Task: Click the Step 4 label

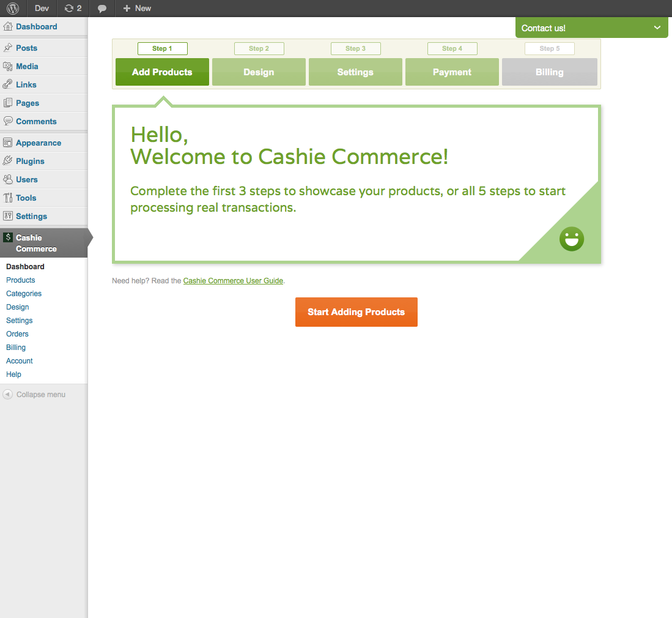Action: pyautogui.click(x=452, y=48)
